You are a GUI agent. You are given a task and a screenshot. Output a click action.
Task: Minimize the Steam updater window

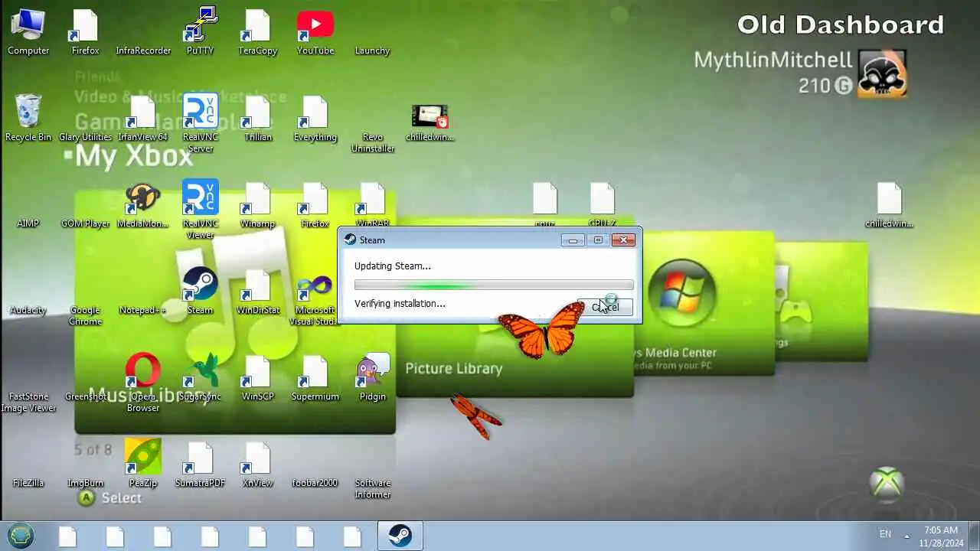click(x=572, y=240)
